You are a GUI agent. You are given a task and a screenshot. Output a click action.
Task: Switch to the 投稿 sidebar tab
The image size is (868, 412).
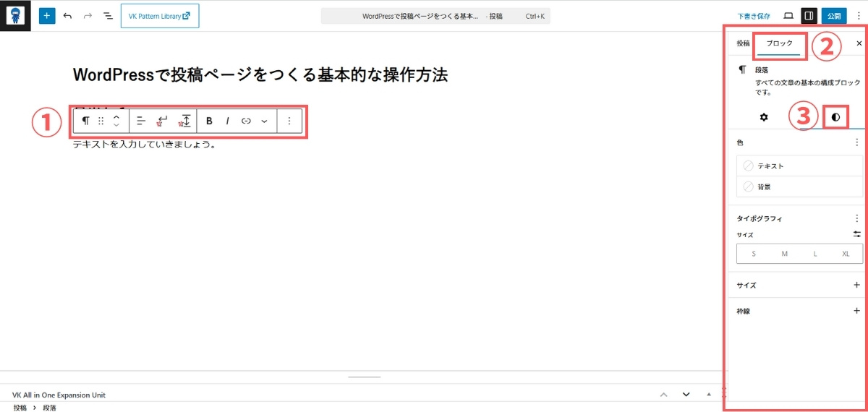pos(743,43)
